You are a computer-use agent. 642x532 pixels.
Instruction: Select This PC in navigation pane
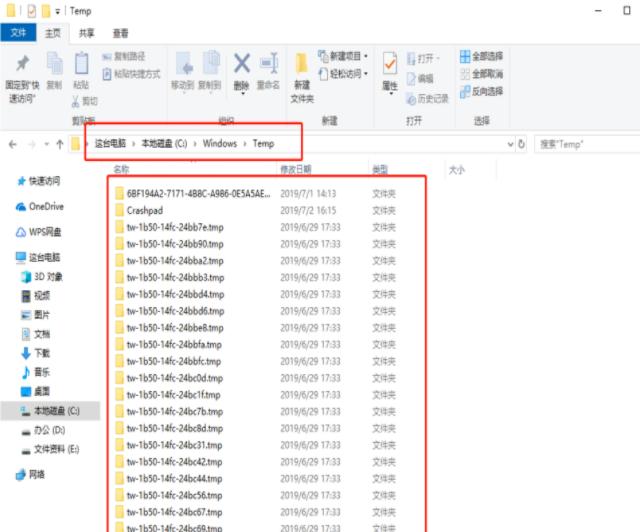pos(38,257)
